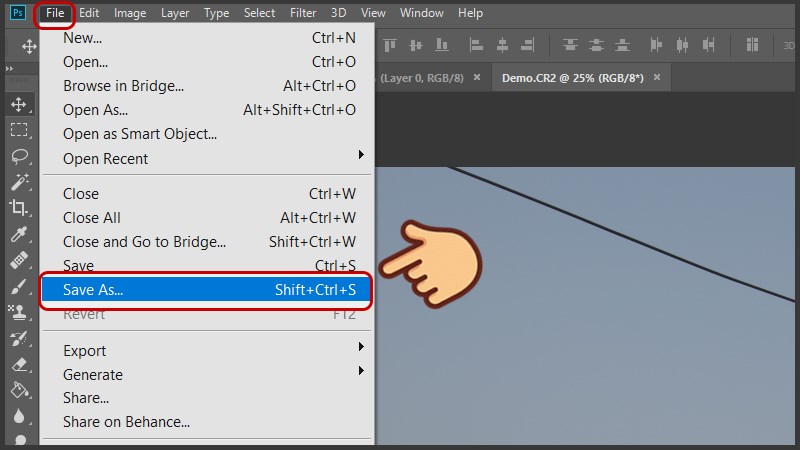Select the Eraser tool
800x450 pixels.
pyautogui.click(x=19, y=364)
